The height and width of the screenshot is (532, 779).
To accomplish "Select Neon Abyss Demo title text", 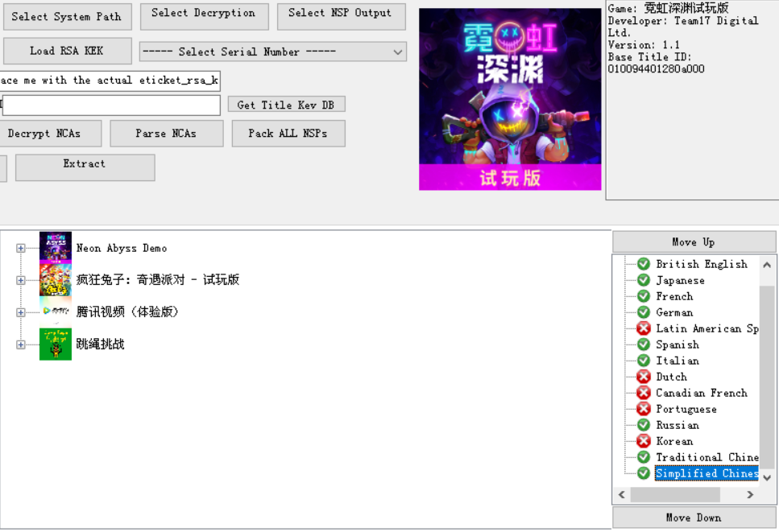I will point(122,248).
